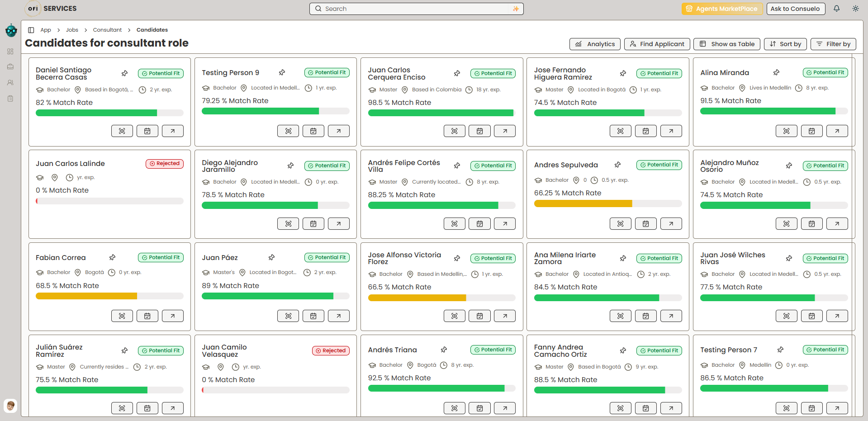Image resolution: width=868 pixels, height=421 pixels.
Task: Open the briefcase jobs icon in sidebar
Action: click(x=10, y=67)
